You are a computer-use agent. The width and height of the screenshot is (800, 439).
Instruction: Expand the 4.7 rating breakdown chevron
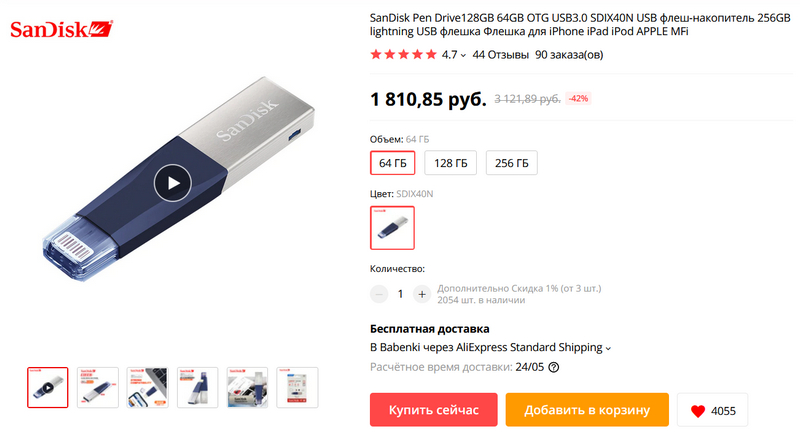click(x=463, y=55)
